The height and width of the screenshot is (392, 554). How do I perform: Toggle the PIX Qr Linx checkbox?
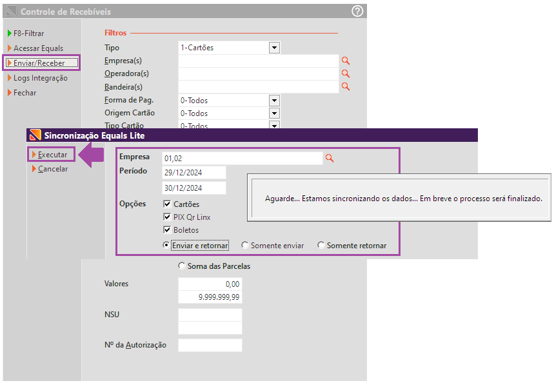point(167,217)
